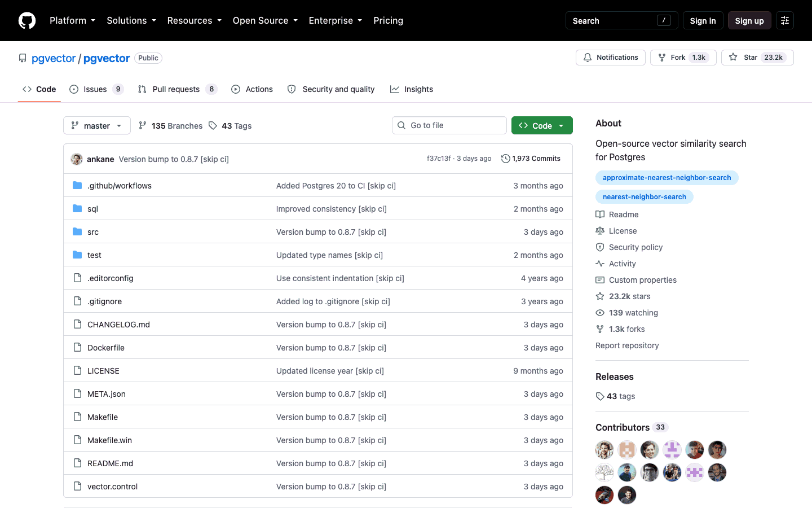This screenshot has height=508, width=812.
Task: Open 'Use consistent indentation [skip ci]' commit
Action: click(x=340, y=278)
